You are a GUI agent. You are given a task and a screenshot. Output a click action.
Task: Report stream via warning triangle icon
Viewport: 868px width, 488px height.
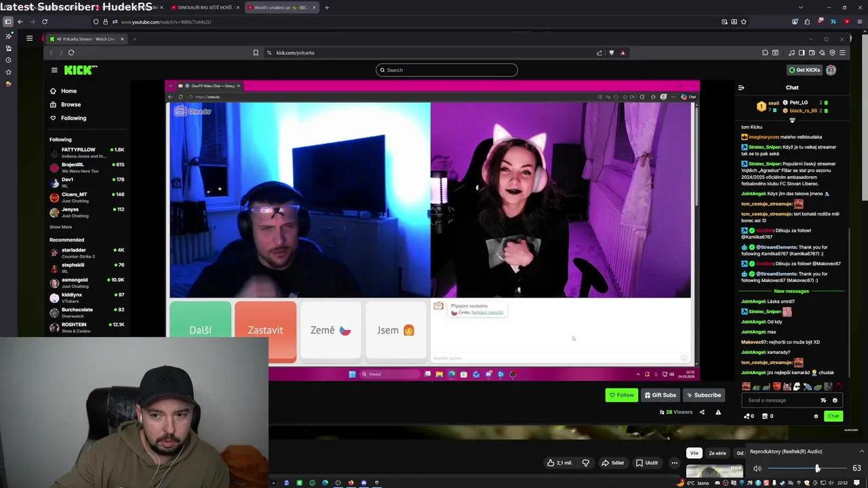[x=718, y=412]
